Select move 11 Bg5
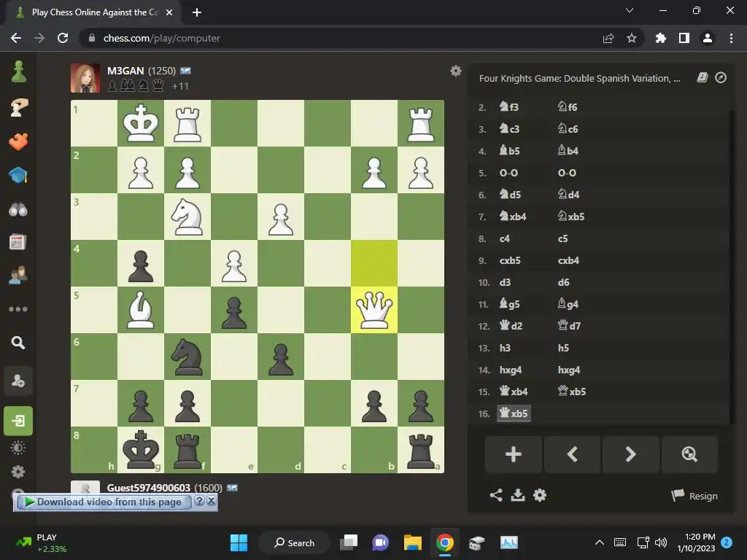 pyautogui.click(x=509, y=304)
